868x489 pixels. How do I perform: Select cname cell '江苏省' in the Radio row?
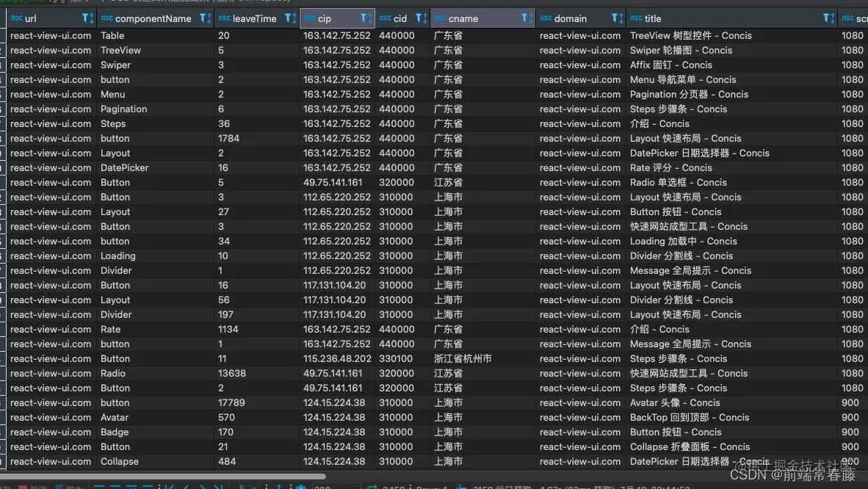click(x=482, y=373)
